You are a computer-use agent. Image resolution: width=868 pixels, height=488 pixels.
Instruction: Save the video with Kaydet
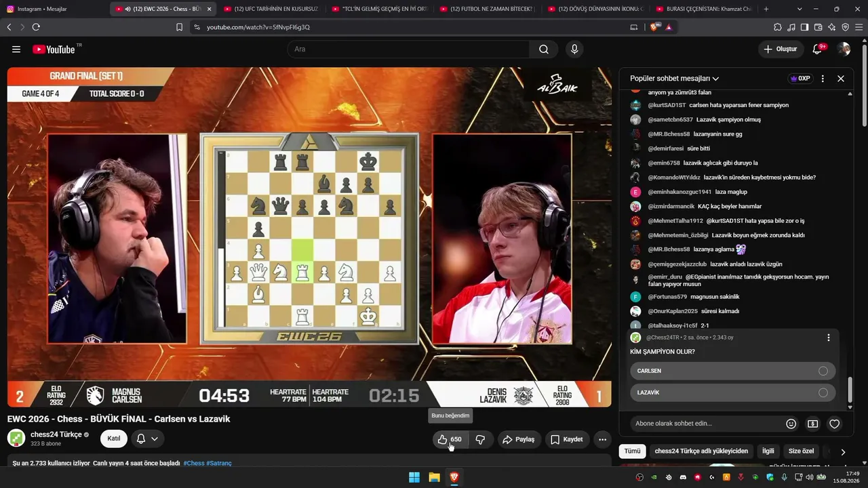[x=567, y=439]
